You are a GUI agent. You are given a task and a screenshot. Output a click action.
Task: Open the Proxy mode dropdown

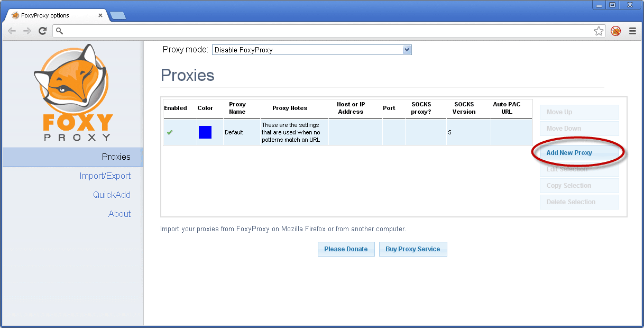click(312, 50)
